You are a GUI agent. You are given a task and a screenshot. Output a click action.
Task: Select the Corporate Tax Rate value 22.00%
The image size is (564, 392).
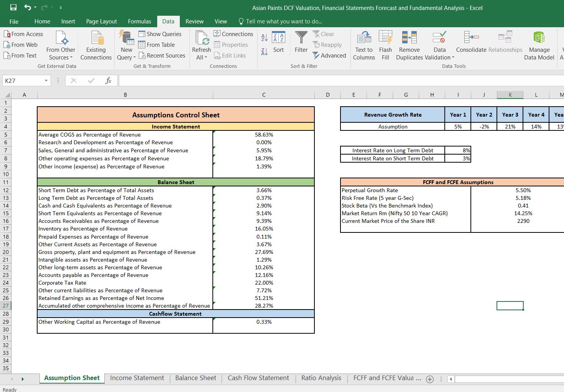point(264,283)
